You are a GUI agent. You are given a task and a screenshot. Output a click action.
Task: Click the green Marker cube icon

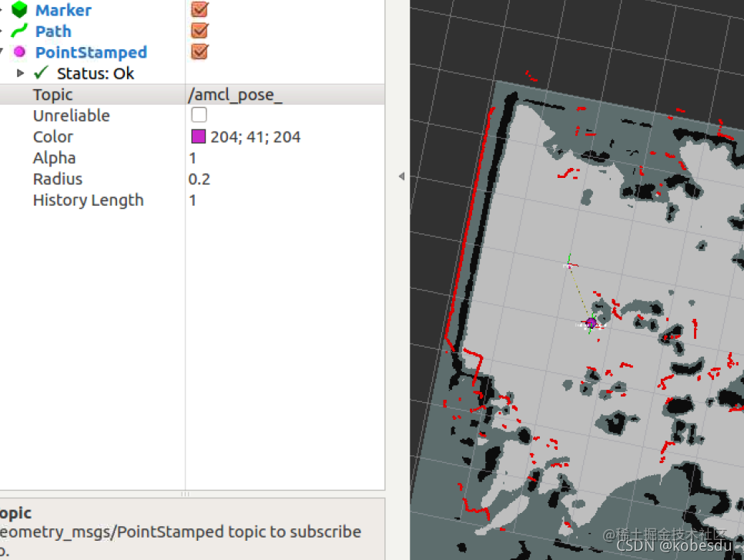19,9
